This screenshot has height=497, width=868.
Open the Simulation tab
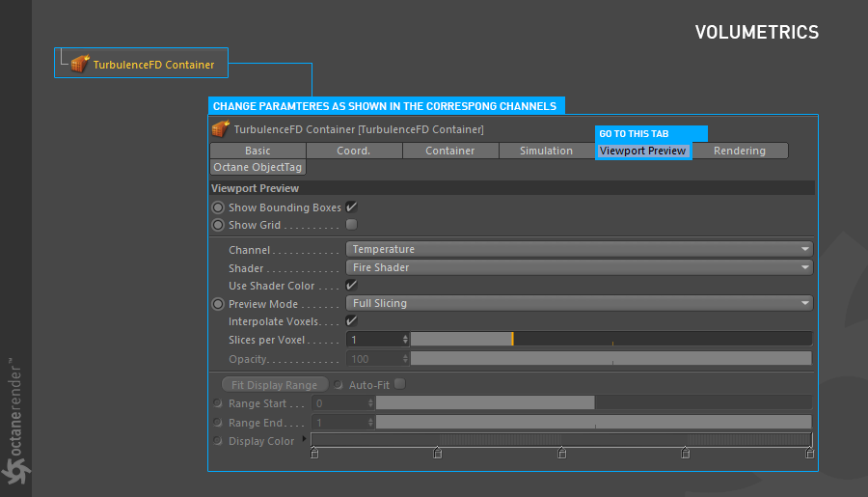point(547,151)
